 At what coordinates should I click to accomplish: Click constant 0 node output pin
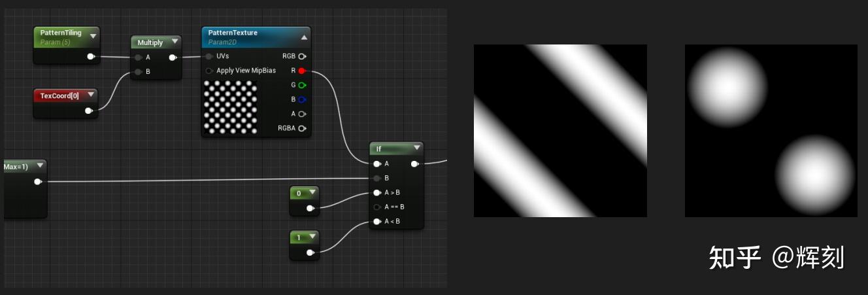310,209
